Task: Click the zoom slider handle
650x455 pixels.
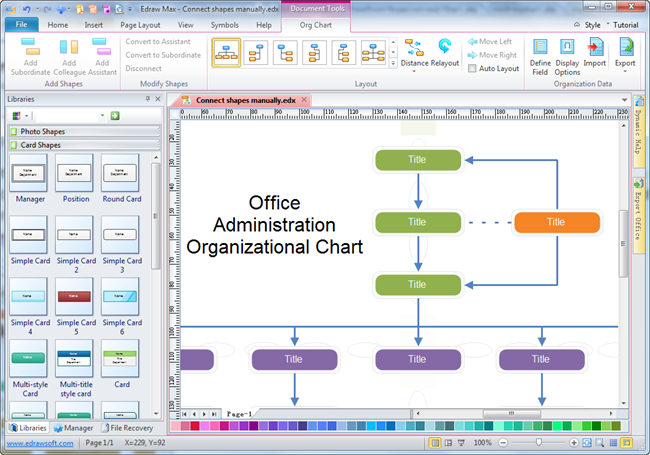Action: [x=538, y=443]
